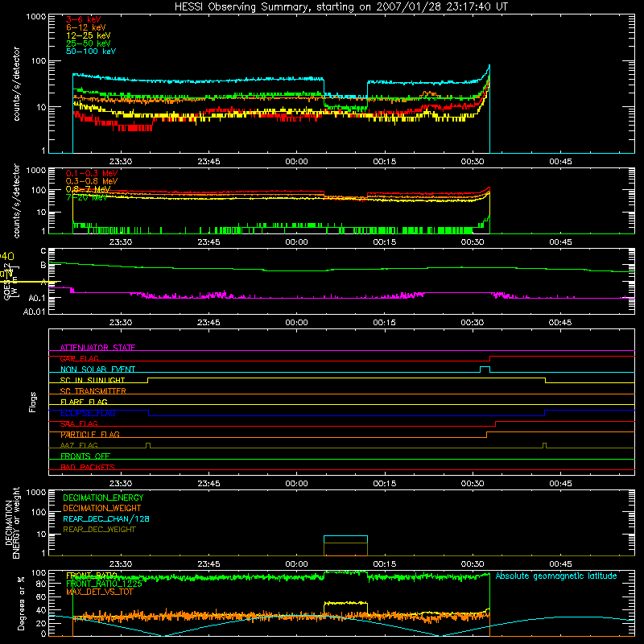Click the REAR_DEC_CHAN/128 legend label
Viewport: 644px width, 644px height.
point(106,518)
